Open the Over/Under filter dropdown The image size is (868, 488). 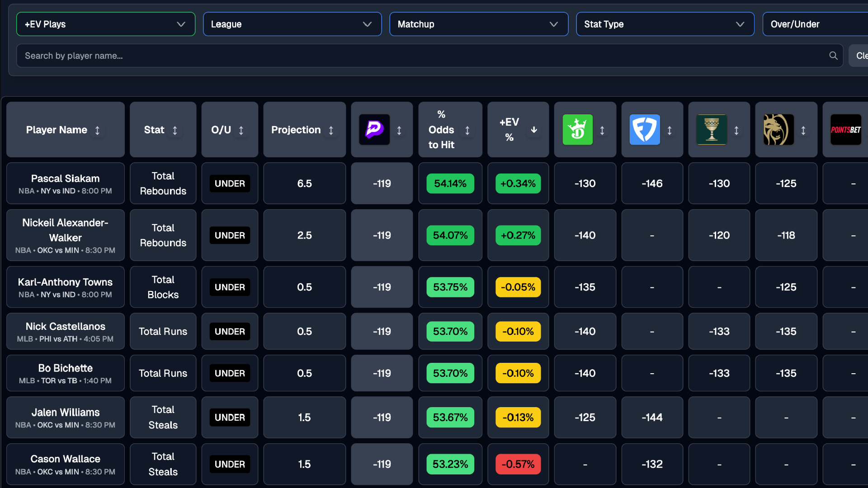(815, 24)
